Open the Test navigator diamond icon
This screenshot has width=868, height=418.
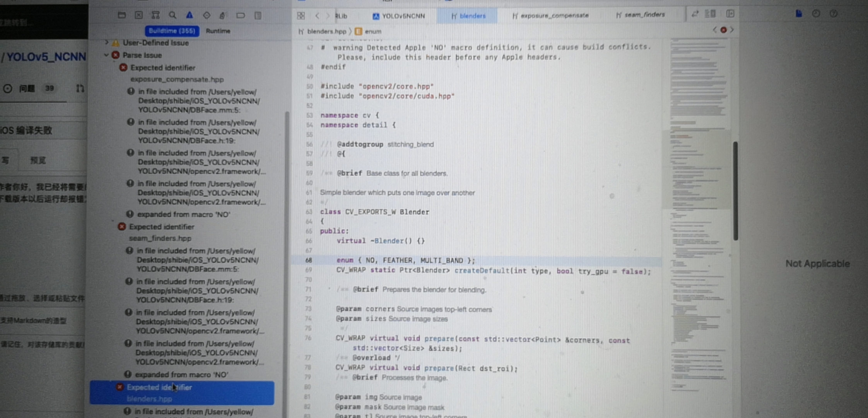[x=207, y=15]
